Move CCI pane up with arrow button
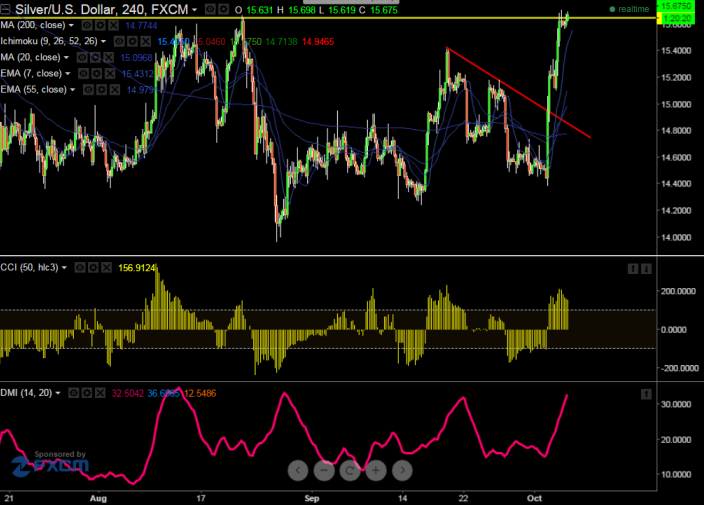The height and width of the screenshot is (505, 704). click(x=633, y=269)
